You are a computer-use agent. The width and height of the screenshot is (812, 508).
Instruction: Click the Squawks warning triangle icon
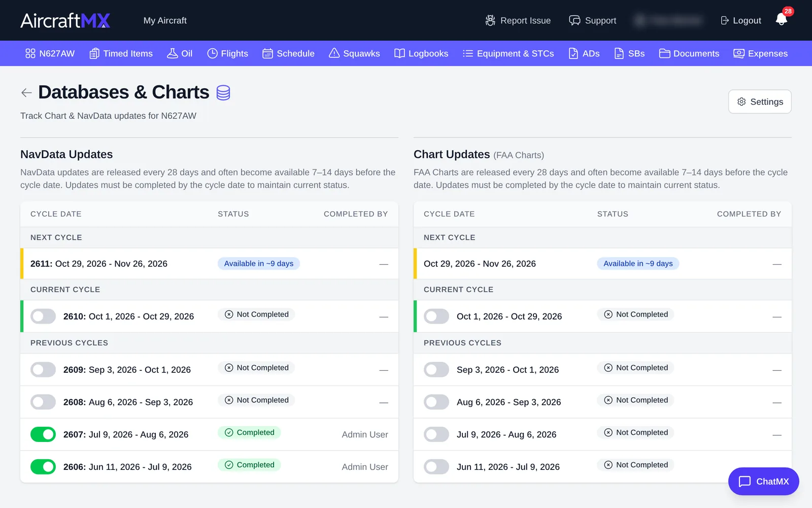[334, 53]
